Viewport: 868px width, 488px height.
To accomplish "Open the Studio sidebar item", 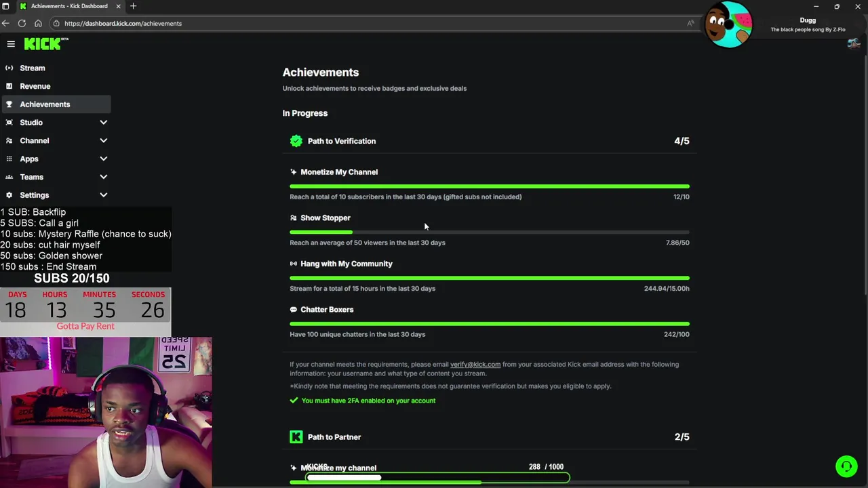I will pyautogui.click(x=31, y=123).
